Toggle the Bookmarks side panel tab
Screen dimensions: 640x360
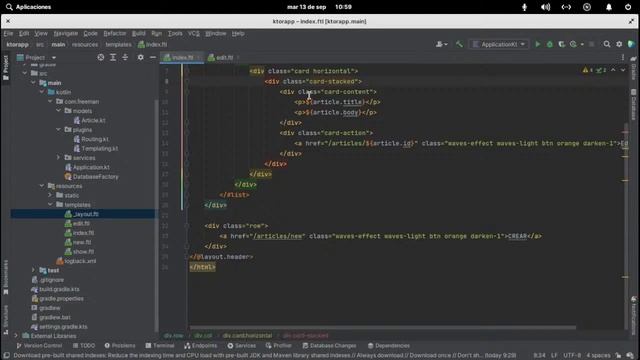(x=5, y=277)
